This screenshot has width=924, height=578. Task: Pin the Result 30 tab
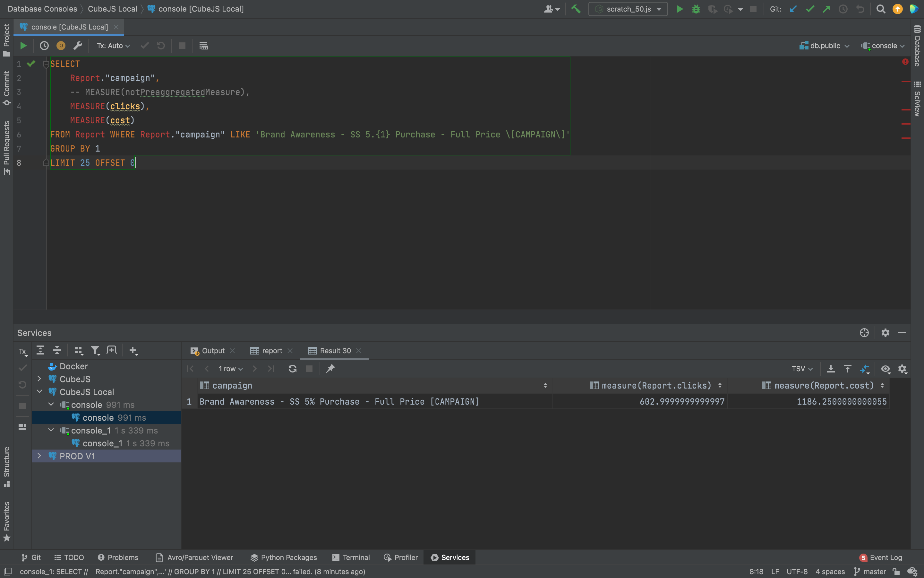pos(330,369)
